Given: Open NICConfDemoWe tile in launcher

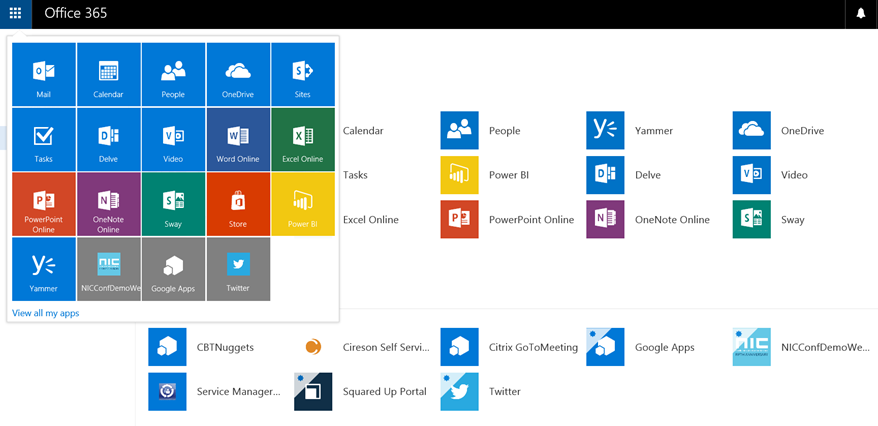Looking at the screenshot, I should click(109, 269).
